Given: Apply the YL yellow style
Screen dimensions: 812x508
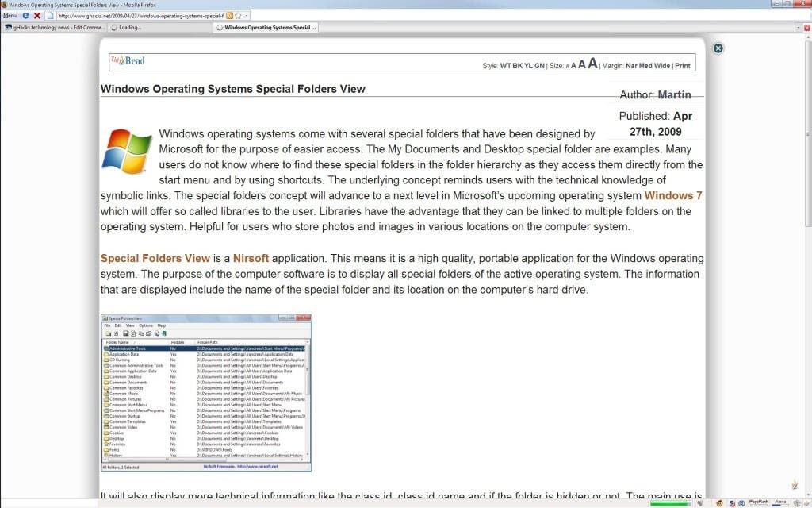Looking at the screenshot, I should pos(528,66).
